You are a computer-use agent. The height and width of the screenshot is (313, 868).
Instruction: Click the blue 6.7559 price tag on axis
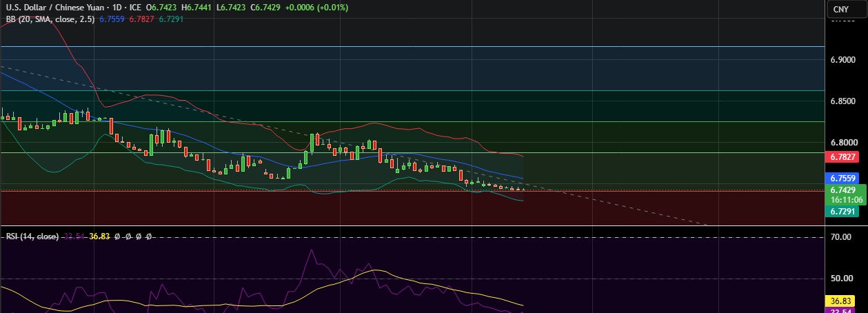click(x=842, y=179)
